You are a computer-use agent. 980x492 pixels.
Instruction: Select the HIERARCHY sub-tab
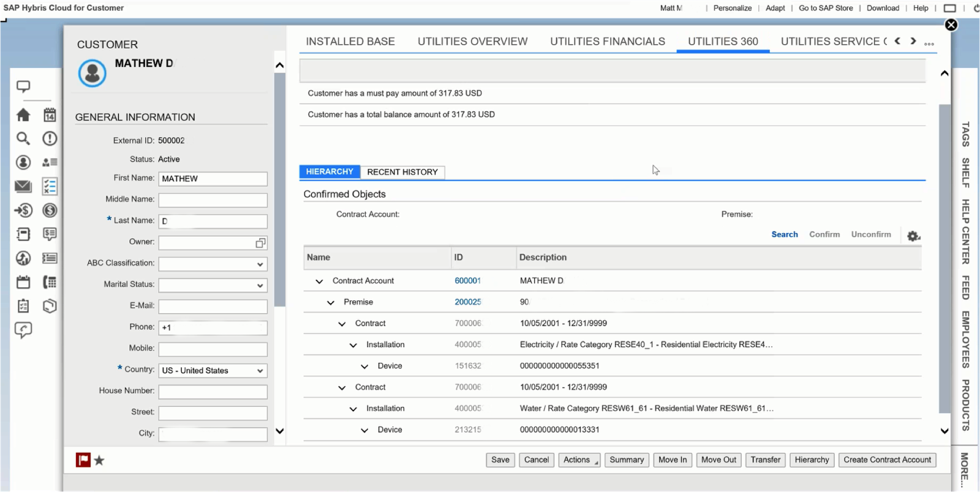(330, 172)
